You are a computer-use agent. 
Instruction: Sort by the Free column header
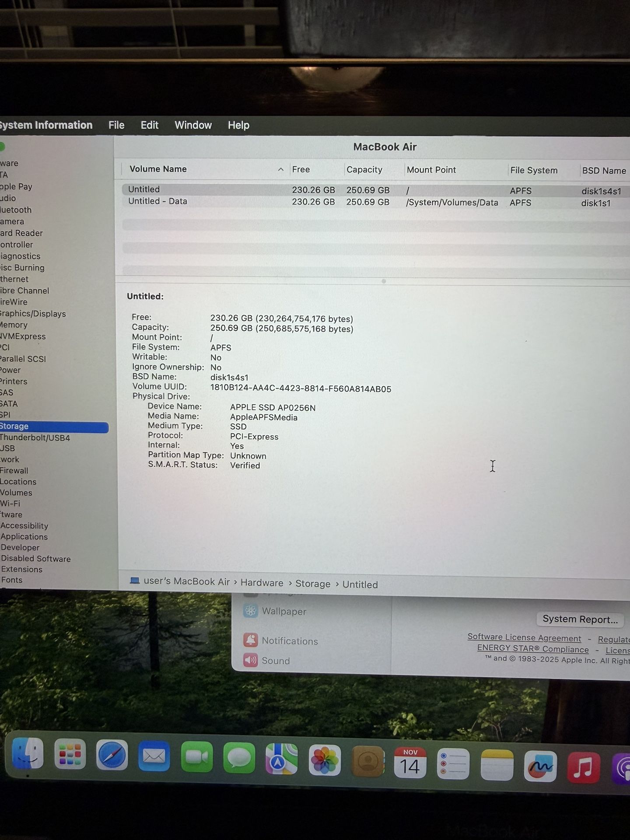(301, 169)
